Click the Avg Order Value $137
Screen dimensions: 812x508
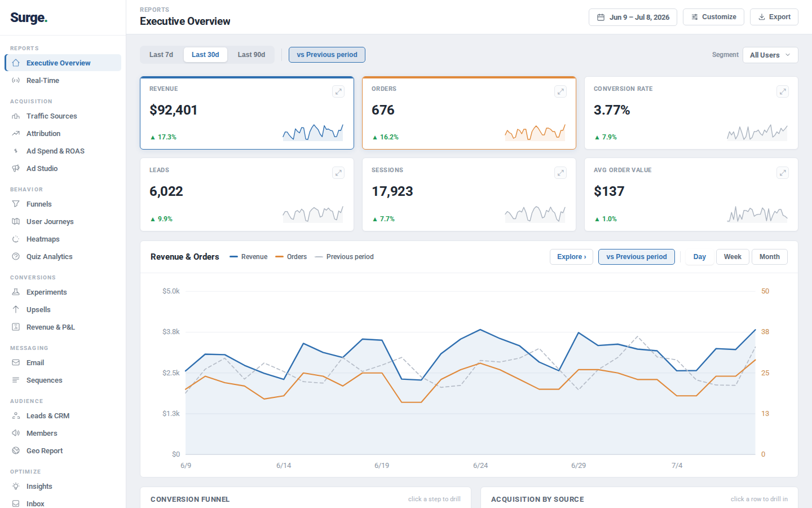(x=609, y=191)
